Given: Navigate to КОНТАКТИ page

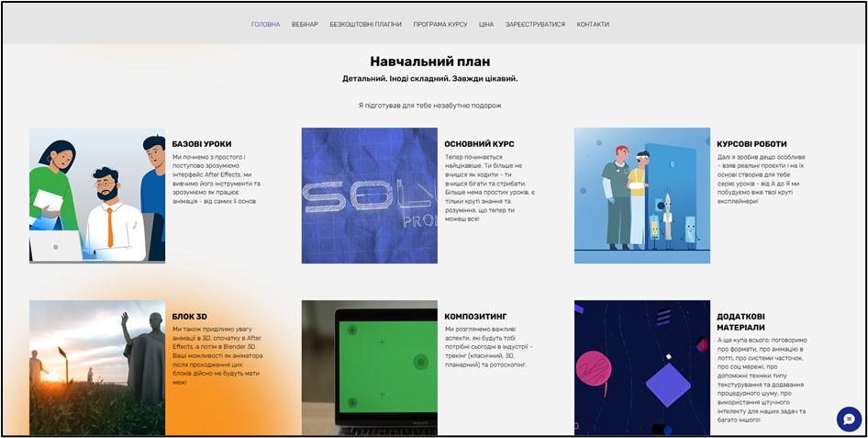Looking at the screenshot, I should click(593, 25).
